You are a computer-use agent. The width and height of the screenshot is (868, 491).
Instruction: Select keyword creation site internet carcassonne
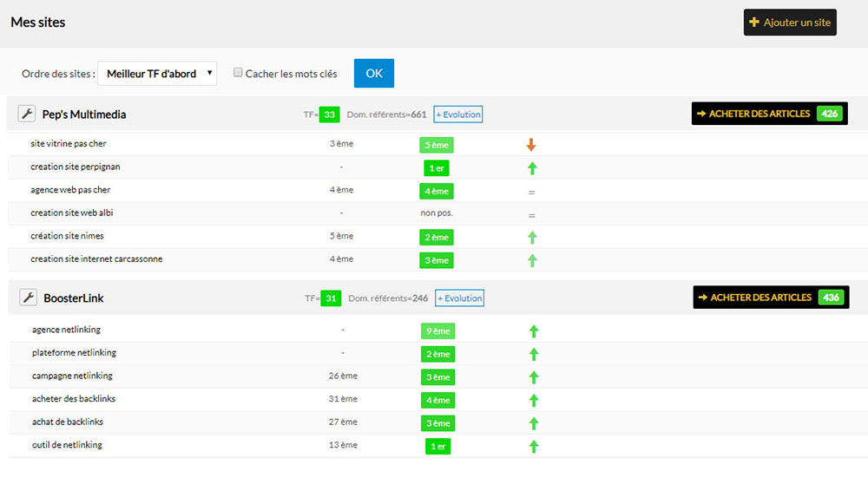(x=96, y=259)
